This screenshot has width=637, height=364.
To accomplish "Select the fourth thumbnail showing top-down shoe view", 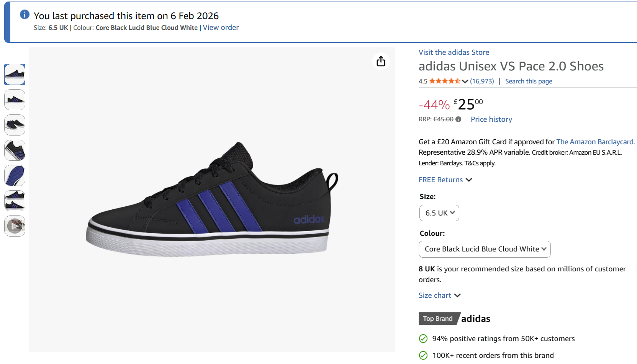I will tap(15, 150).
